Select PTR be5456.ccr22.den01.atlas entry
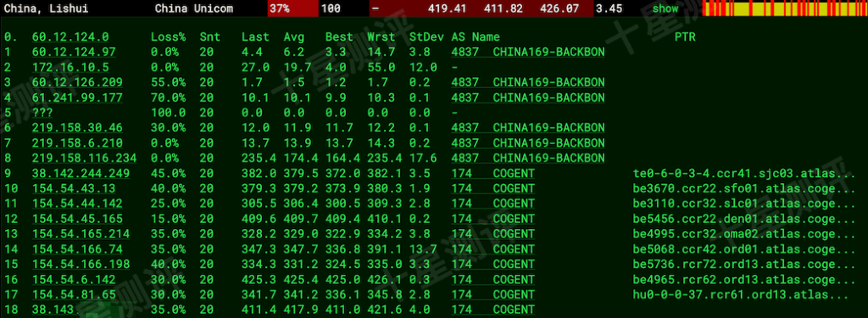 point(744,218)
